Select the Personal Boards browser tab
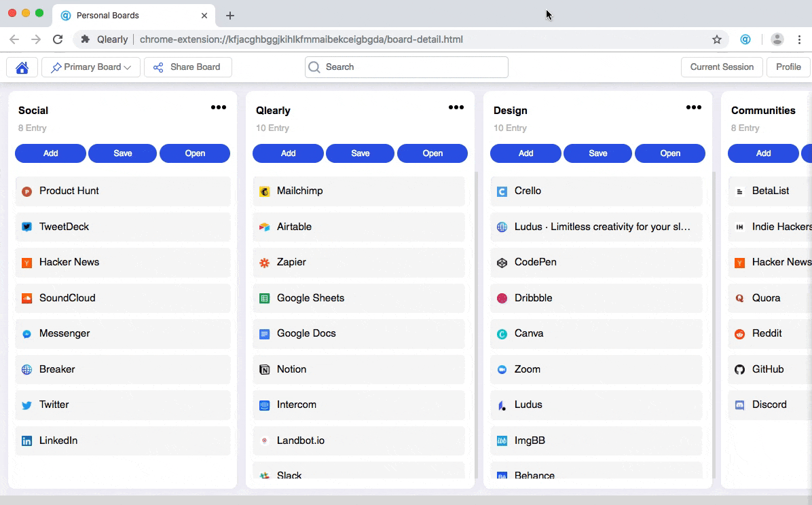This screenshot has width=812, height=505. 133,16
